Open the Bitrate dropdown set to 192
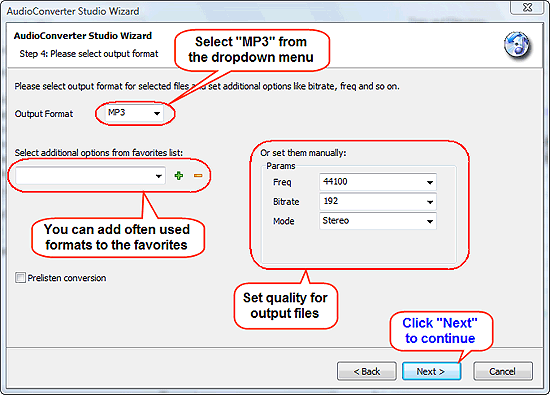The height and width of the screenshot is (395, 550). 378,201
